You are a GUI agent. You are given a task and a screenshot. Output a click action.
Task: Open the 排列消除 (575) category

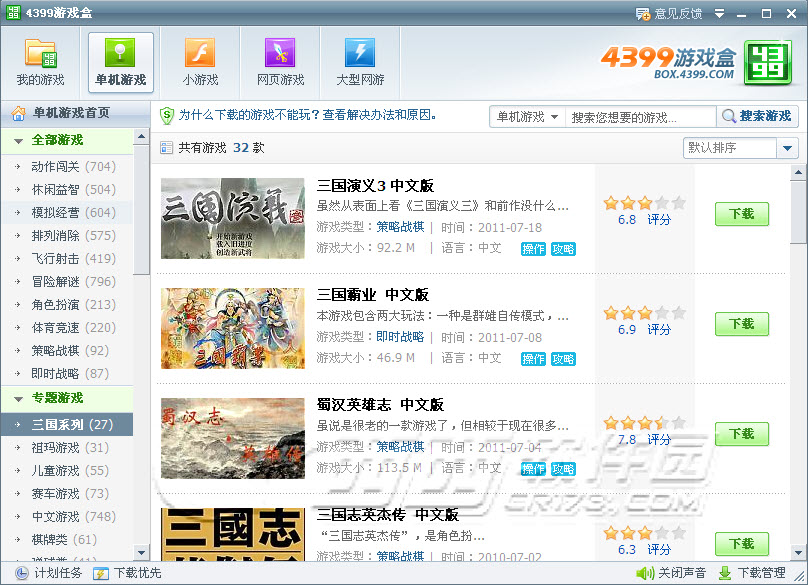point(67,236)
